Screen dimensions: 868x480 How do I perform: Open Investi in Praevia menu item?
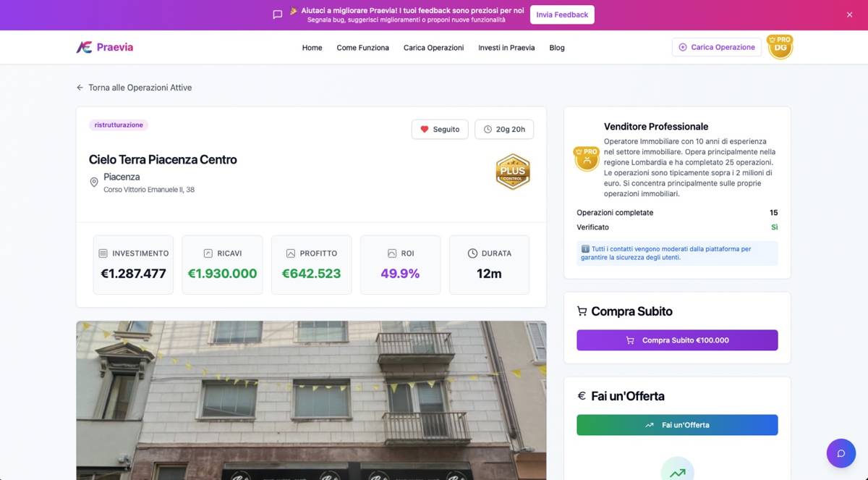tap(506, 48)
